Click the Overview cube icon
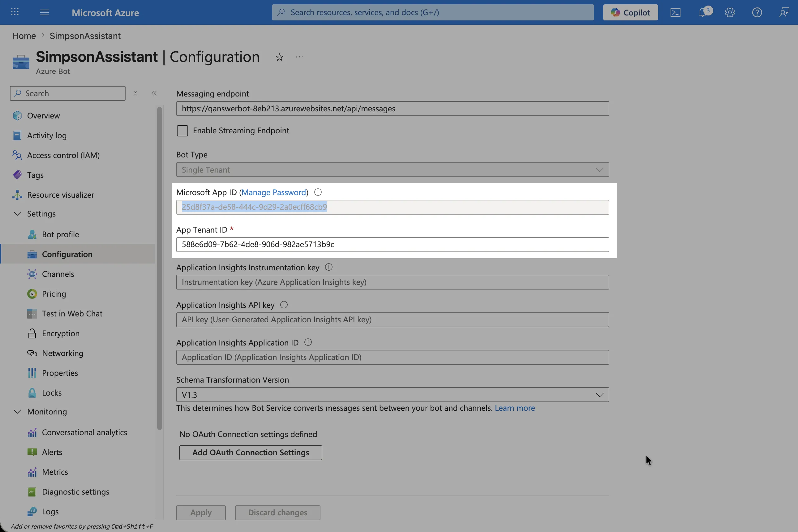The height and width of the screenshot is (532, 798). (17, 116)
